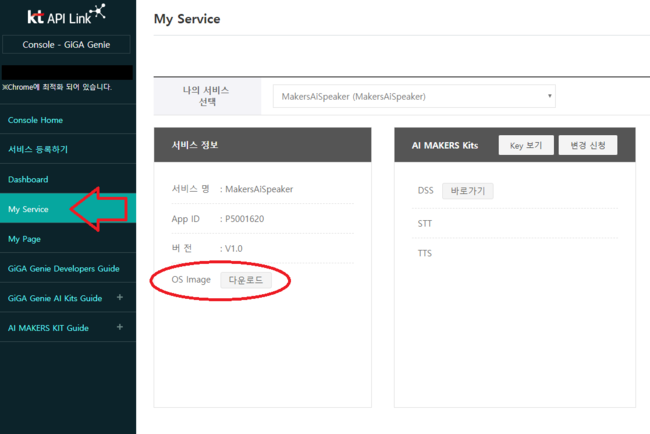Click the DSS 바로가기 button
Screen dimensions: 650x434
[x=468, y=191]
